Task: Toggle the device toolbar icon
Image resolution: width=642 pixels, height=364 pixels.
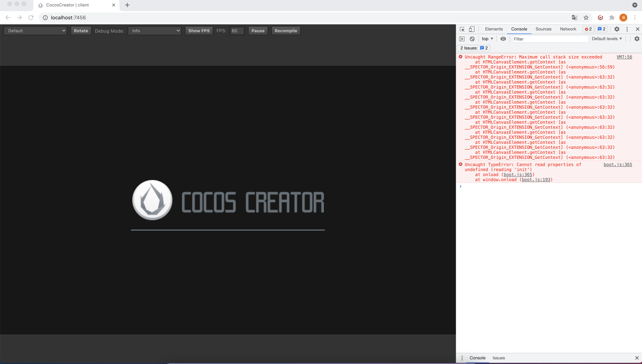Action: pos(472,29)
